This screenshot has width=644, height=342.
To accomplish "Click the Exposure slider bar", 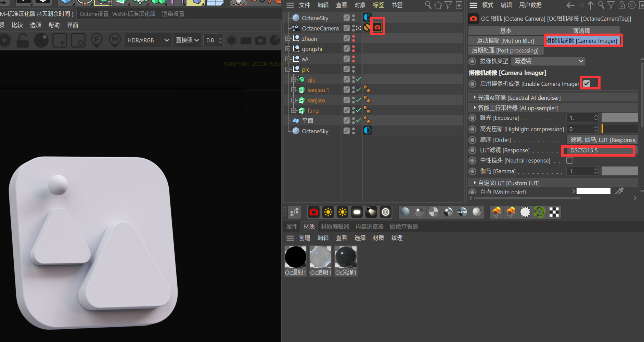I will point(620,118).
